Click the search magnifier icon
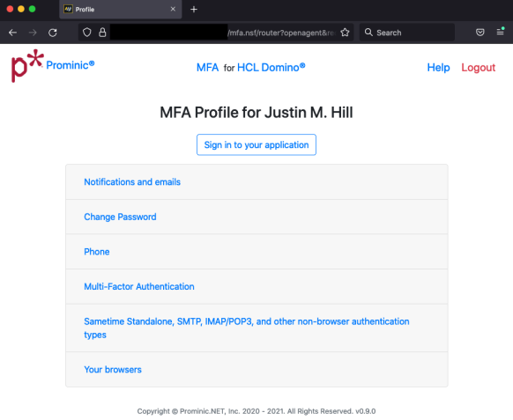Image resolution: width=513 pixels, height=420 pixels. click(368, 33)
